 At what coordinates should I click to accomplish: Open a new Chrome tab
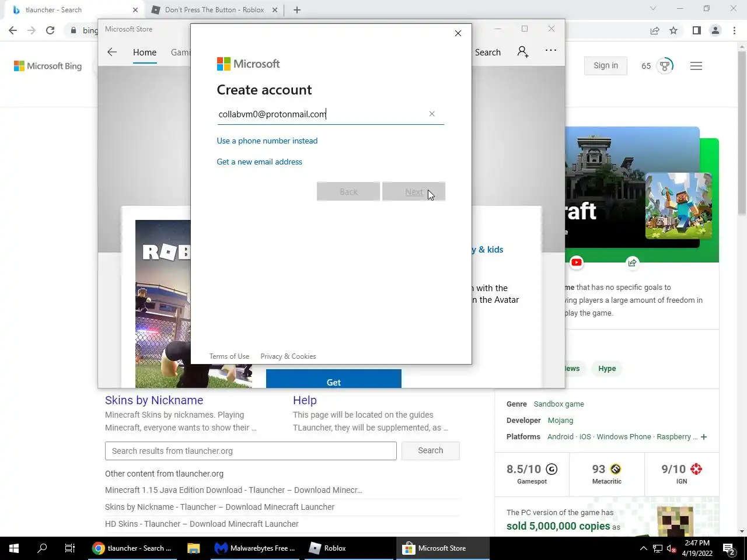(297, 10)
